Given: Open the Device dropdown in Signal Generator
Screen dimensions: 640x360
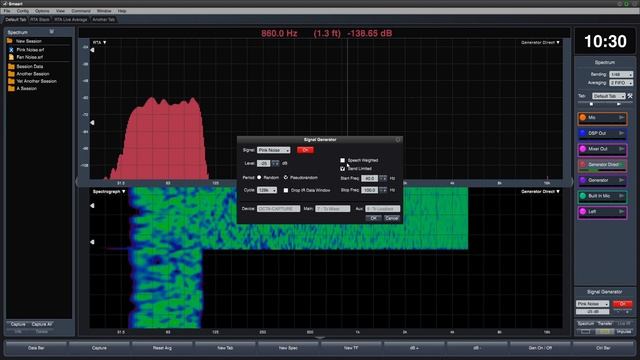Looking at the screenshot, I should coord(278,209).
